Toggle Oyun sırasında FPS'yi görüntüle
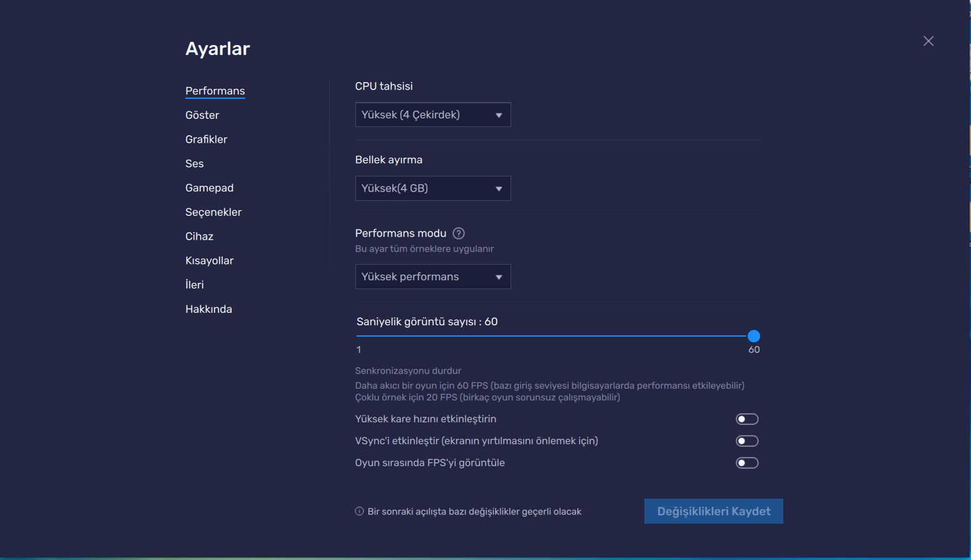 (747, 463)
